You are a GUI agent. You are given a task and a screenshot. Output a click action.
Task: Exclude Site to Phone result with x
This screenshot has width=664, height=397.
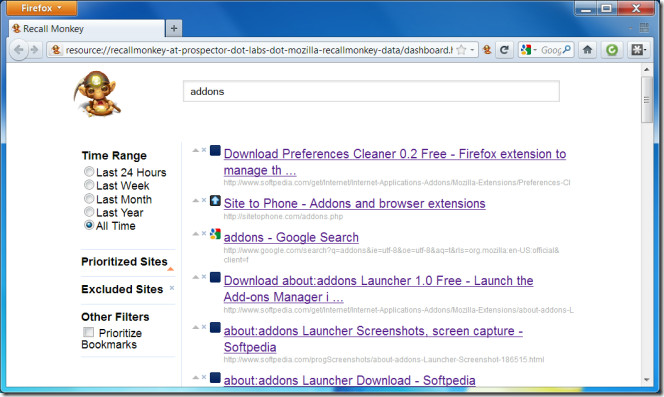point(204,200)
